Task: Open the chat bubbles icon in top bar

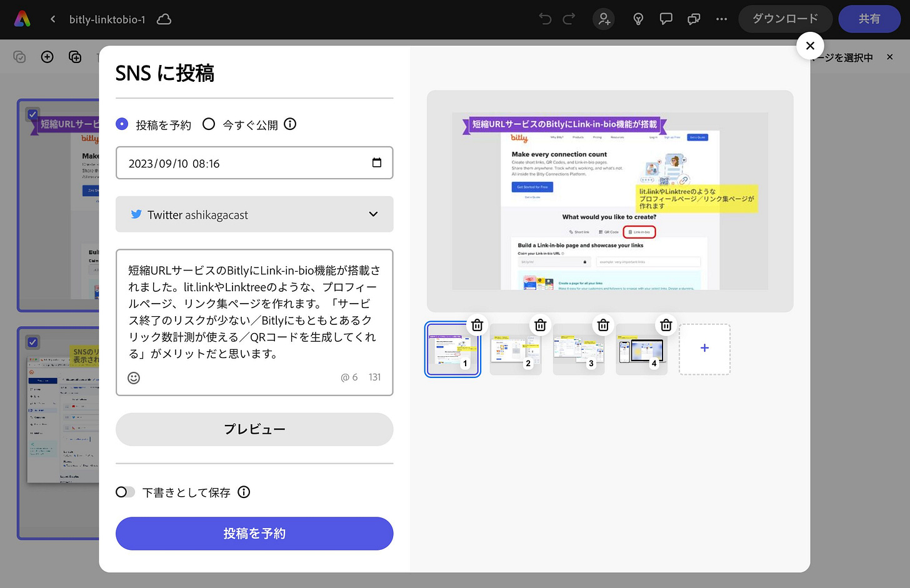Action: [694, 19]
